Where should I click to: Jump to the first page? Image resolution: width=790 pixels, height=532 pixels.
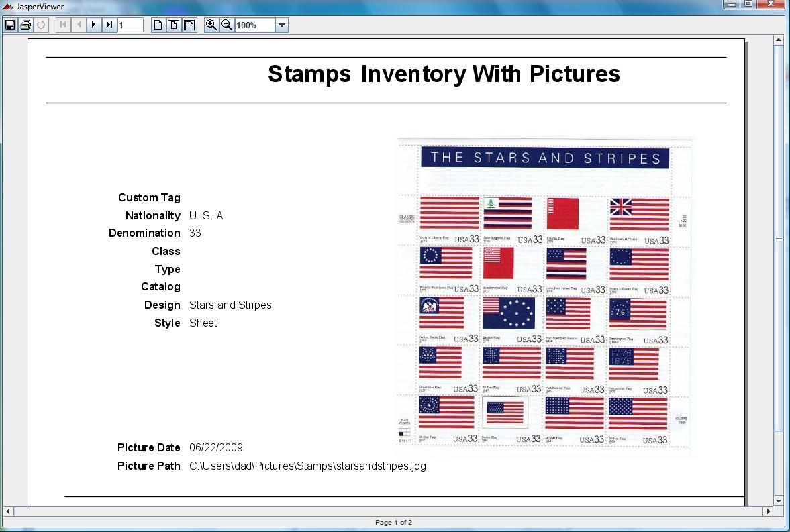pos(62,25)
